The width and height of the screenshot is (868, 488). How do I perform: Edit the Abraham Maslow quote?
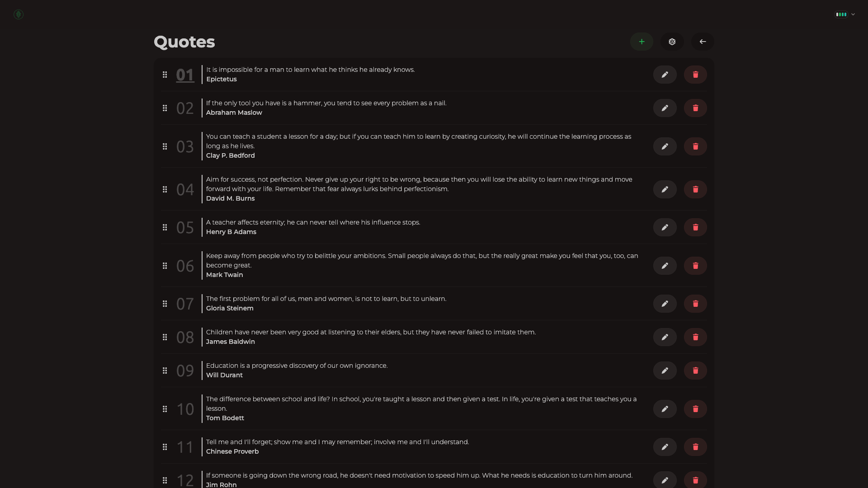(665, 108)
